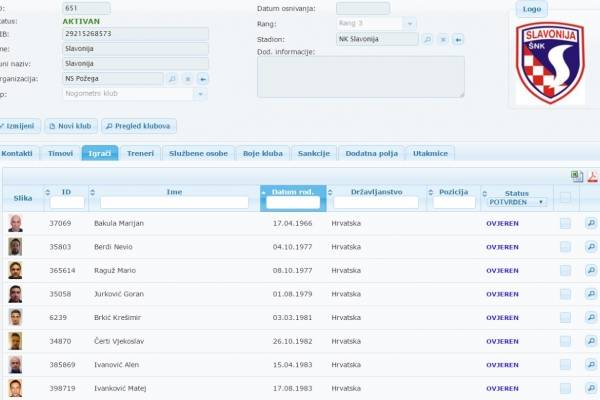Click search icon beside NS Požega
600x400 pixels.
pyautogui.click(x=171, y=78)
